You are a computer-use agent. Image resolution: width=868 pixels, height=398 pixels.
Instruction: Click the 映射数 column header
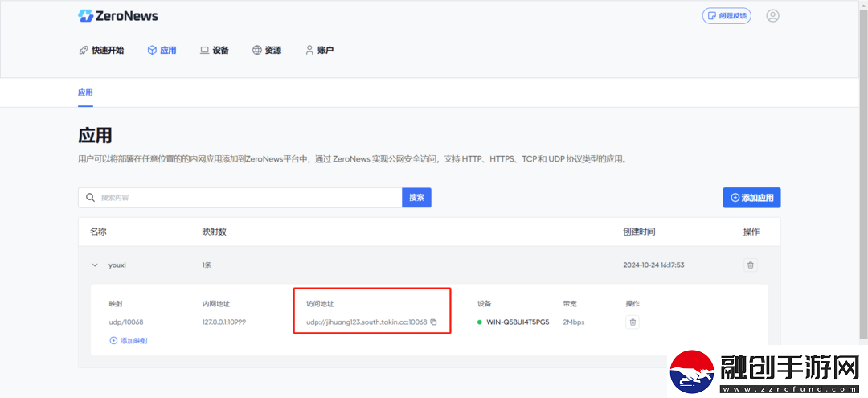(215, 232)
